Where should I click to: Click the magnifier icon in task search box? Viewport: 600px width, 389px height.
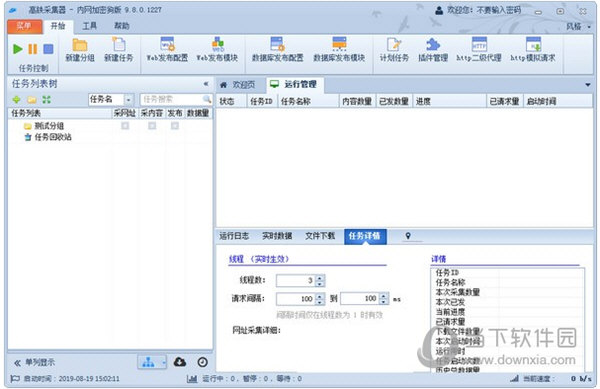[x=207, y=99]
